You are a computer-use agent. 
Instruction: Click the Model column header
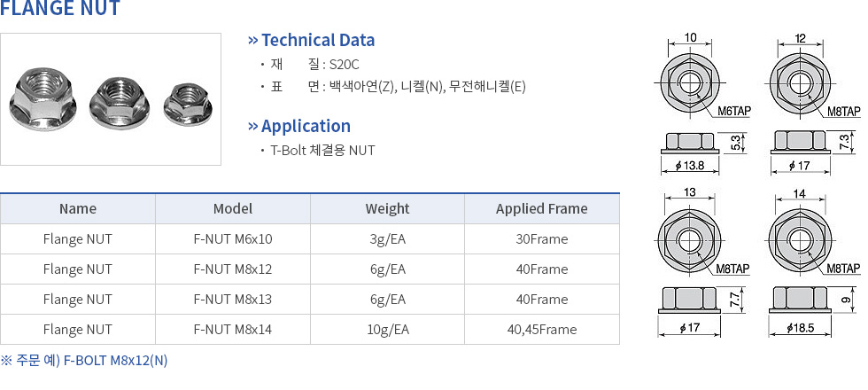coord(233,209)
